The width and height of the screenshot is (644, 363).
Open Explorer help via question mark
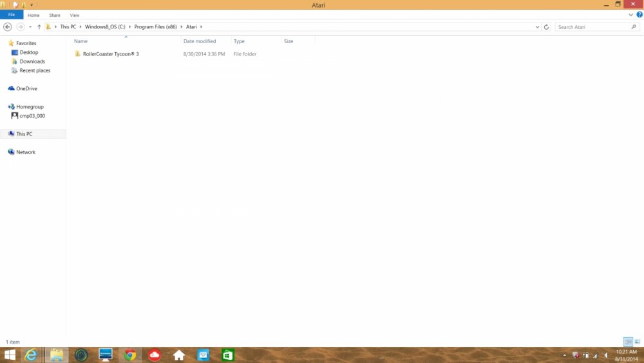[x=639, y=14]
